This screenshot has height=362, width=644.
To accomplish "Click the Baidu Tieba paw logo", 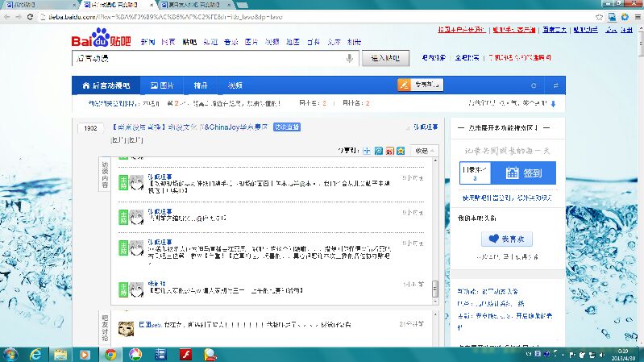I will (101, 37).
